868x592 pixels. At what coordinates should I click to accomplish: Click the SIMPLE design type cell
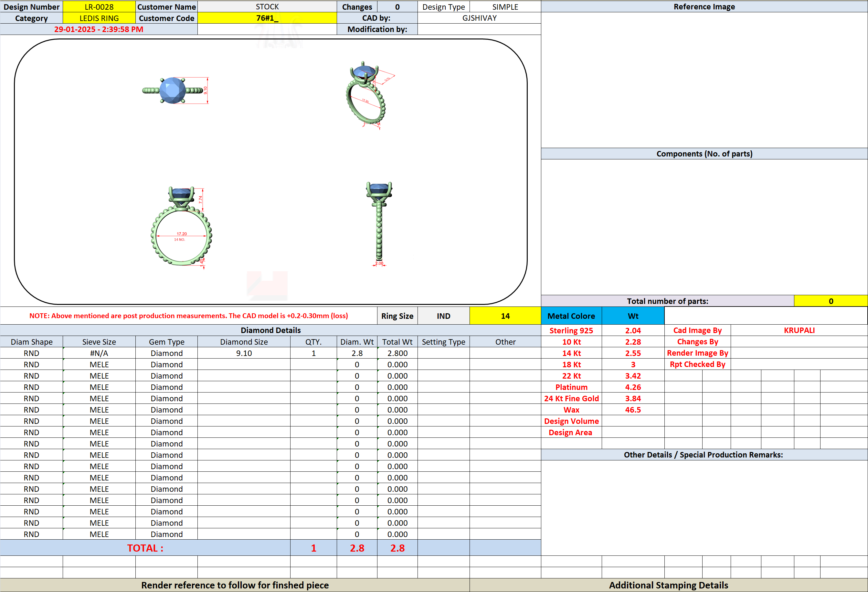point(505,7)
